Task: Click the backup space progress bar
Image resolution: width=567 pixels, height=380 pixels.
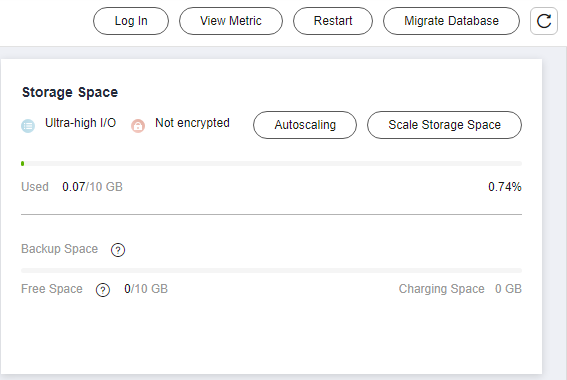Action: [x=271, y=270]
